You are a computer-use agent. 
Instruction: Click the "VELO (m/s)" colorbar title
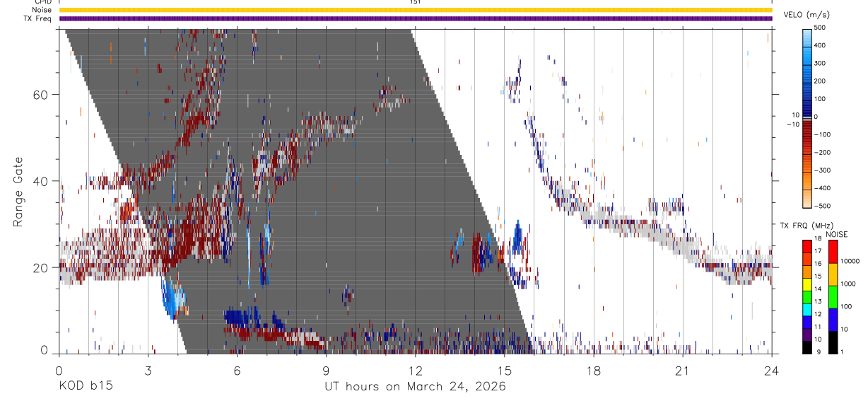[x=807, y=16]
